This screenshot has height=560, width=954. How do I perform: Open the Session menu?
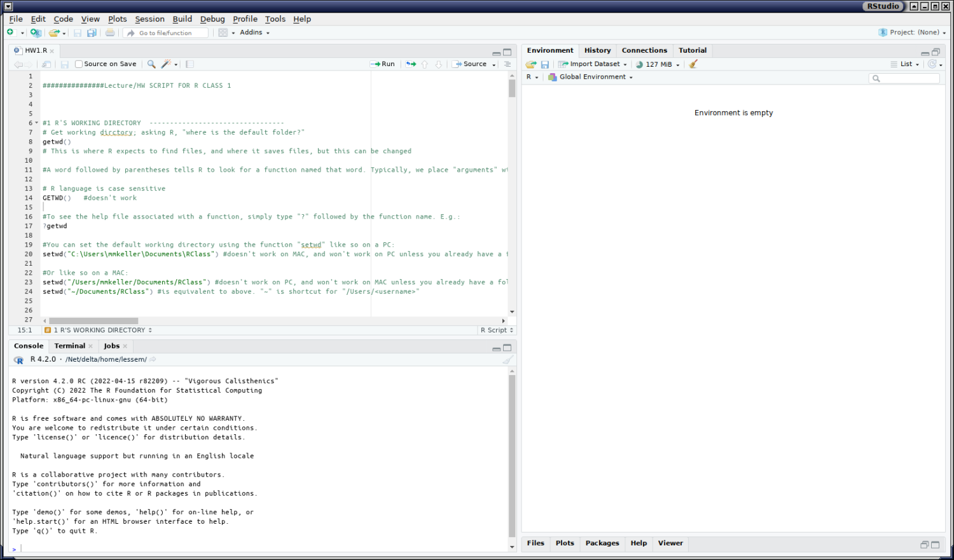pos(149,19)
